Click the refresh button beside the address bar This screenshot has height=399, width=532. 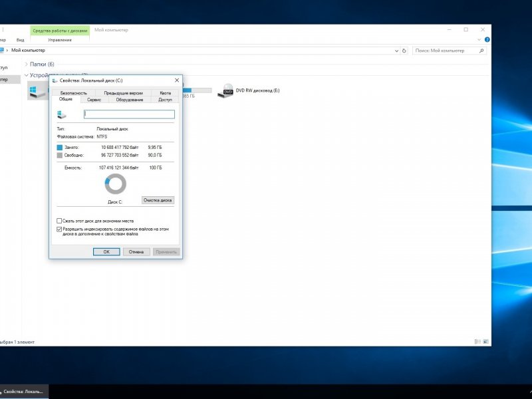click(404, 51)
